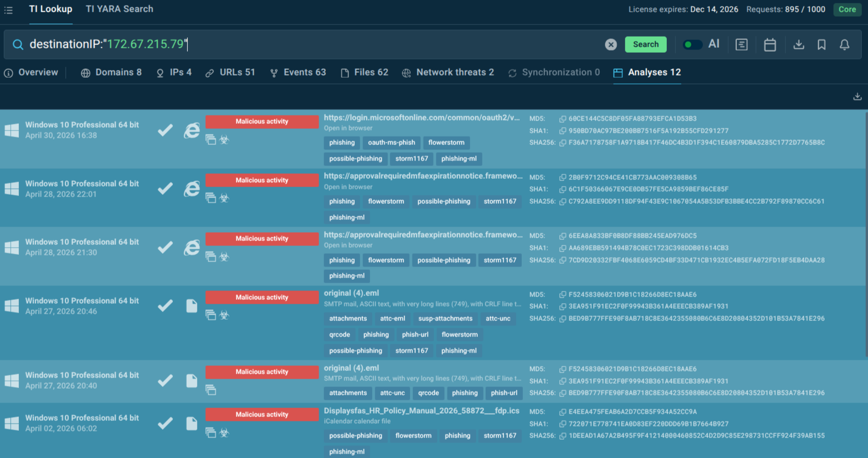
Task: Open the Domains 8 tab
Action: point(111,73)
